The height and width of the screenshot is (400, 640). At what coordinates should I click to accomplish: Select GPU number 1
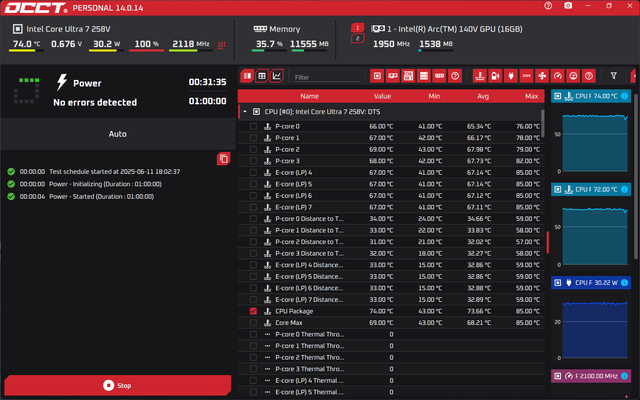[x=358, y=28]
